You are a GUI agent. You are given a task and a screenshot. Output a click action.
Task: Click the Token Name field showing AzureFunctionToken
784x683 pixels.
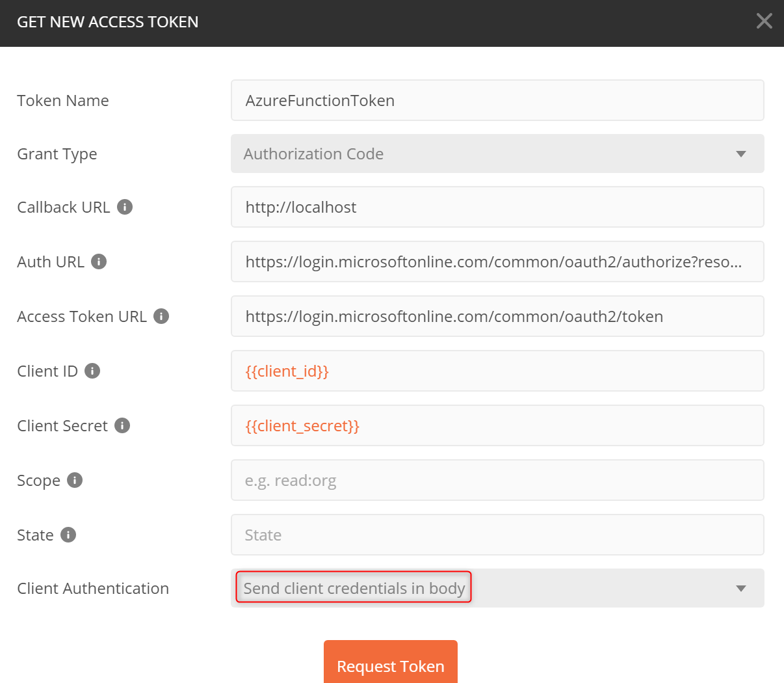pos(497,100)
